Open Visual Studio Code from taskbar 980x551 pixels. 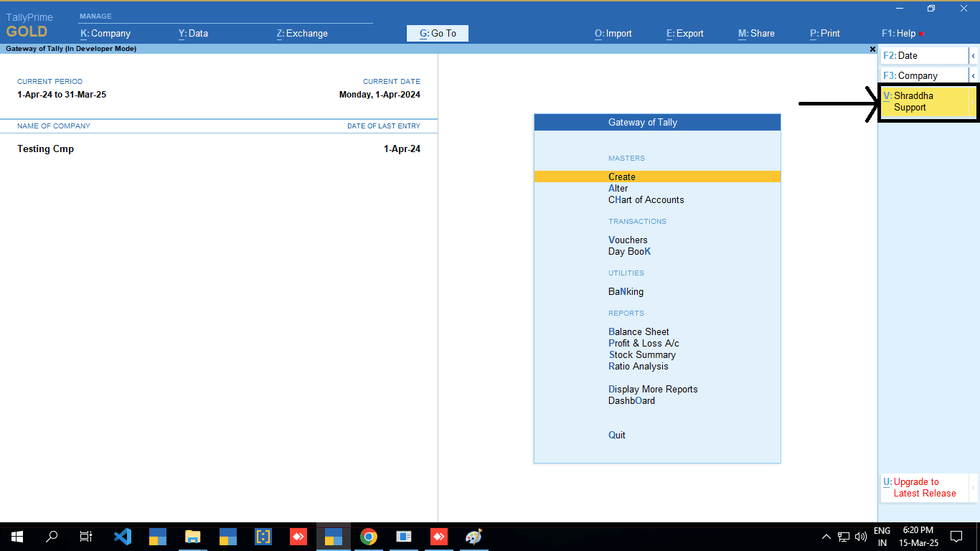[123, 536]
